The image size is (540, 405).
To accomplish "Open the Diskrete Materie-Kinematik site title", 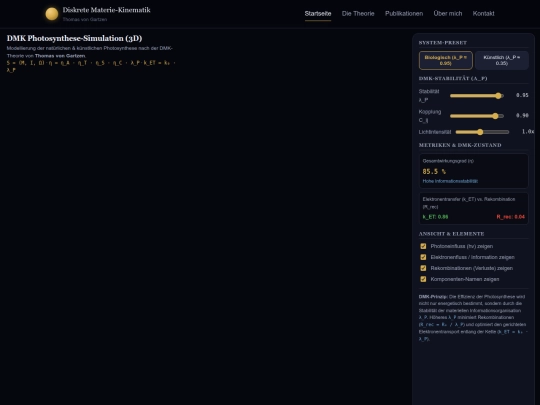I will (106, 10).
